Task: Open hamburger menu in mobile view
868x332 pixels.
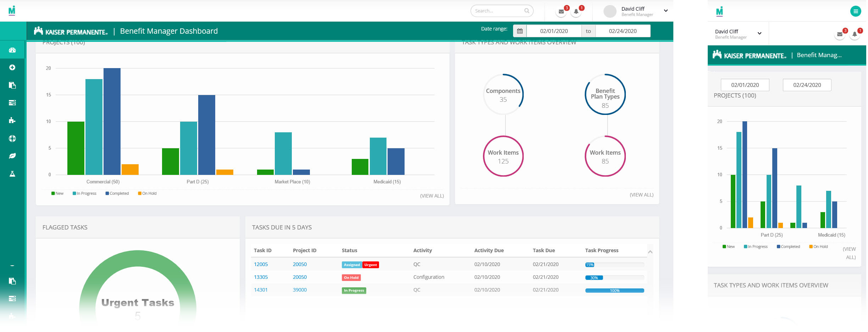Action: tap(856, 11)
